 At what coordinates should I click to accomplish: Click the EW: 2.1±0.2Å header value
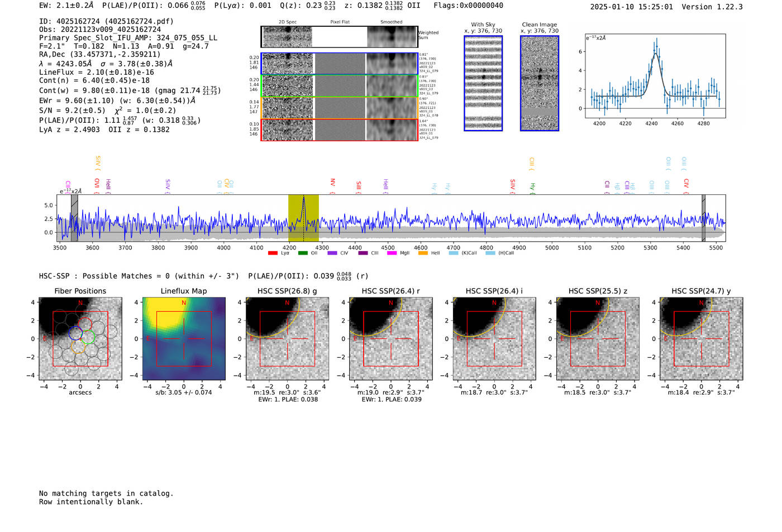[x=66, y=6]
